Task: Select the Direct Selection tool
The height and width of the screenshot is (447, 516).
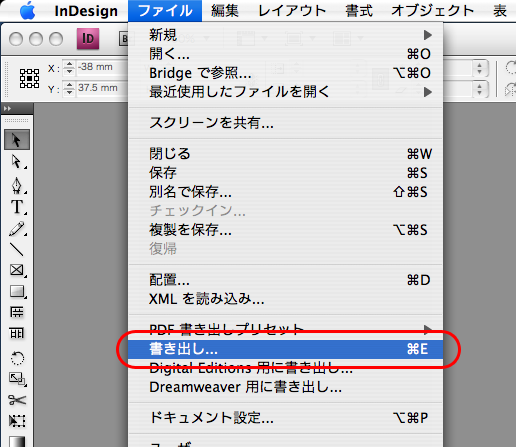Action: pos(17,162)
